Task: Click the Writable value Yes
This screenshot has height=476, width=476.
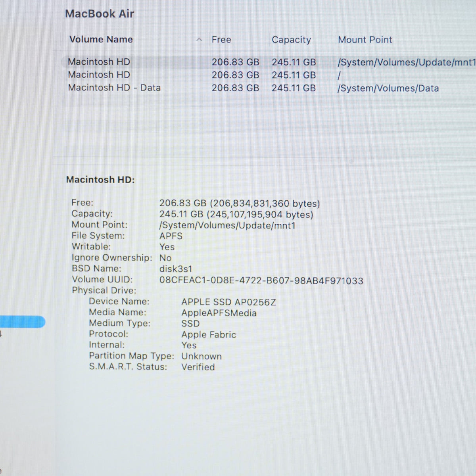Action: pyautogui.click(x=167, y=247)
